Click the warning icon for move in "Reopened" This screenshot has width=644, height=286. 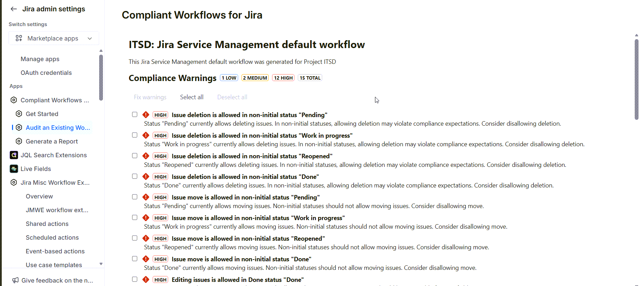(x=146, y=238)
